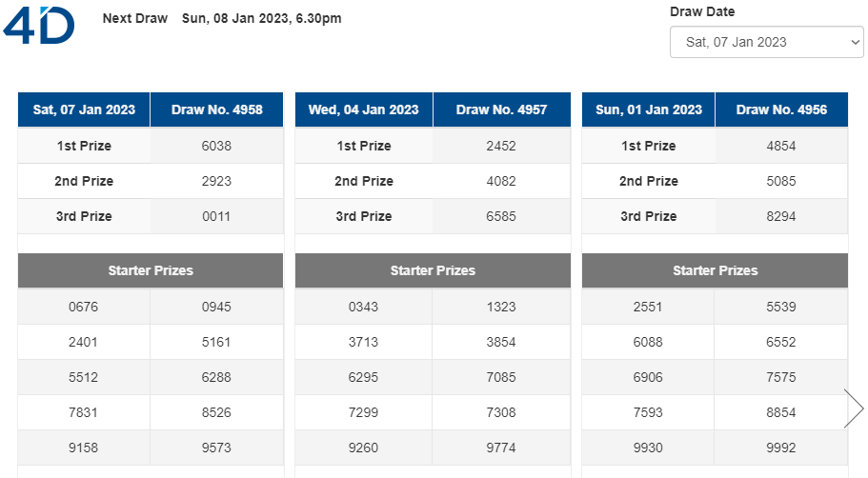Click starter prize number 0676
Screen dimensions: 868x478
(x=83, y=307)
